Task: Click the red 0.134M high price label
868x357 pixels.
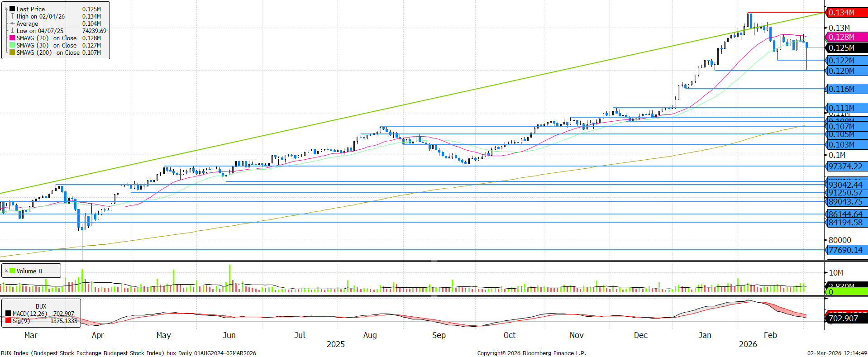Action: tap(845, 13)
